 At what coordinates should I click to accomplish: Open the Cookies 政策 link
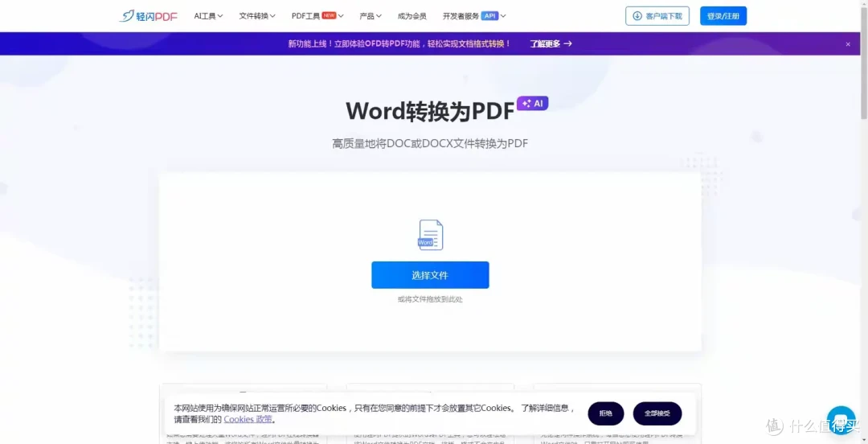(x=248, y=419)
